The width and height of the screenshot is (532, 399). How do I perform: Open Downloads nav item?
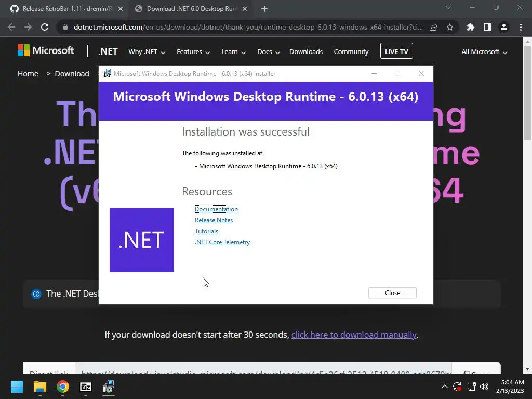click(x=305, y=51)
